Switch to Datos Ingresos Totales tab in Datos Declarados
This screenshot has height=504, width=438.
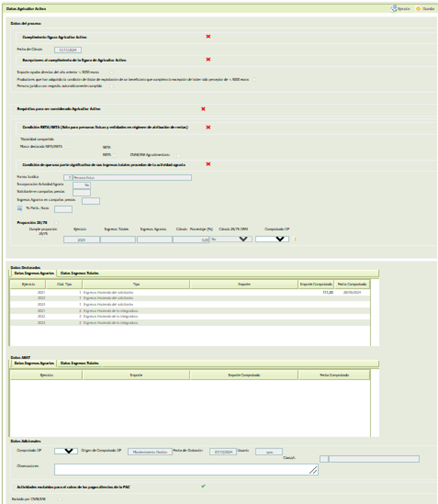(78, 274)
